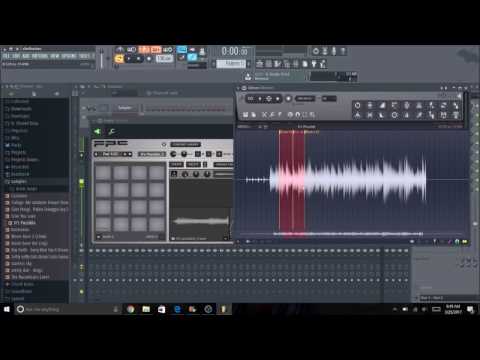Open the FPC preset selector dropdown
The image size is (480, 360).
[185, 144]
